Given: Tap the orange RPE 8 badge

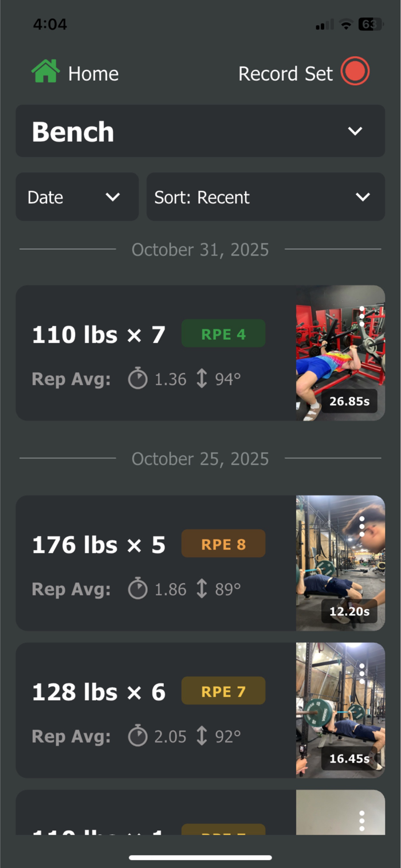Looking at the screenshot, I should (x=223, y=544).
